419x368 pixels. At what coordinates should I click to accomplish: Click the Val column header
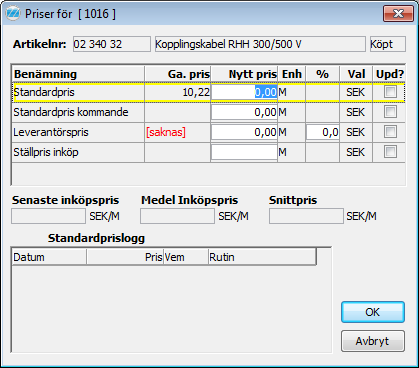pos(356,74)
